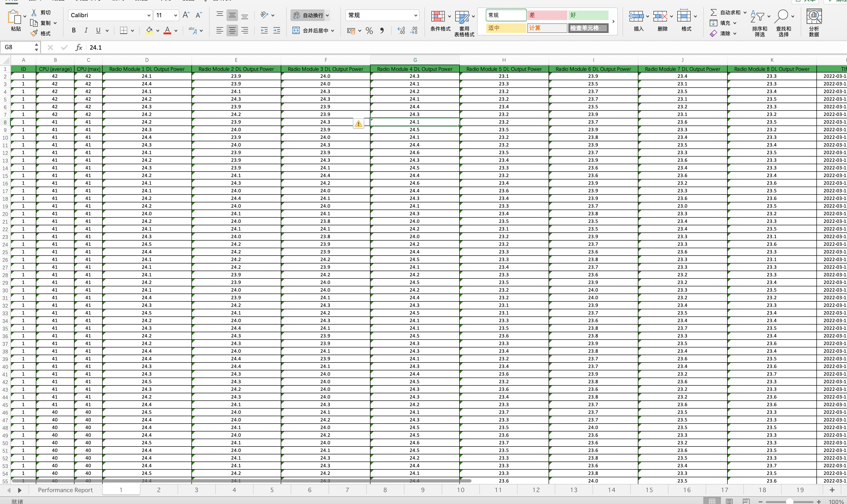This screenshot has height=504, width=847.
Task: Toggle italic formatting
Action: tap(86, 30)
